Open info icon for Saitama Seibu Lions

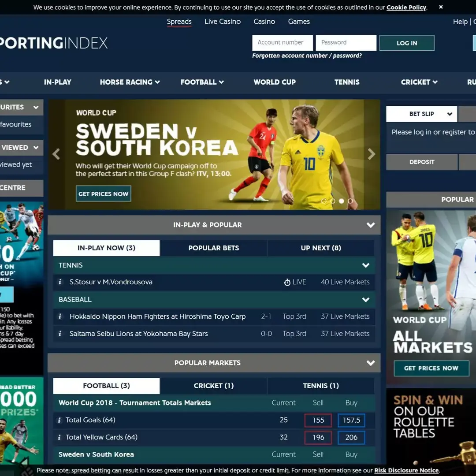[60, 334]
